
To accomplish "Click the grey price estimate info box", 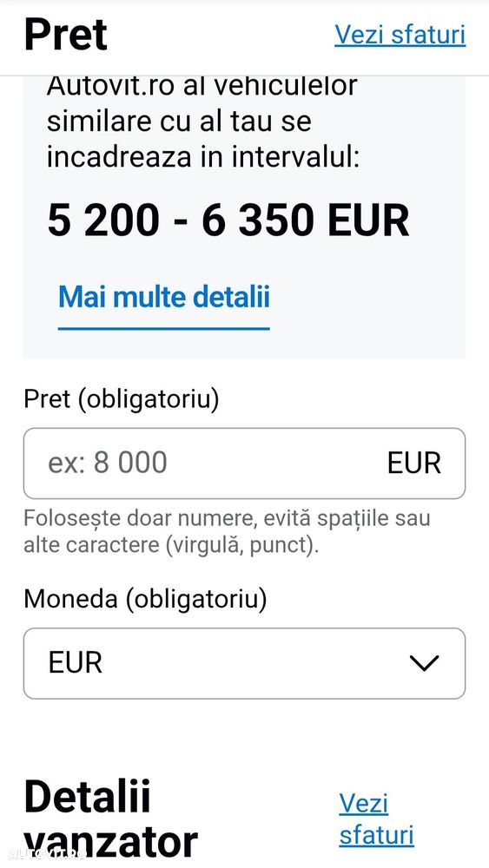I will click(x=244, y=218).
